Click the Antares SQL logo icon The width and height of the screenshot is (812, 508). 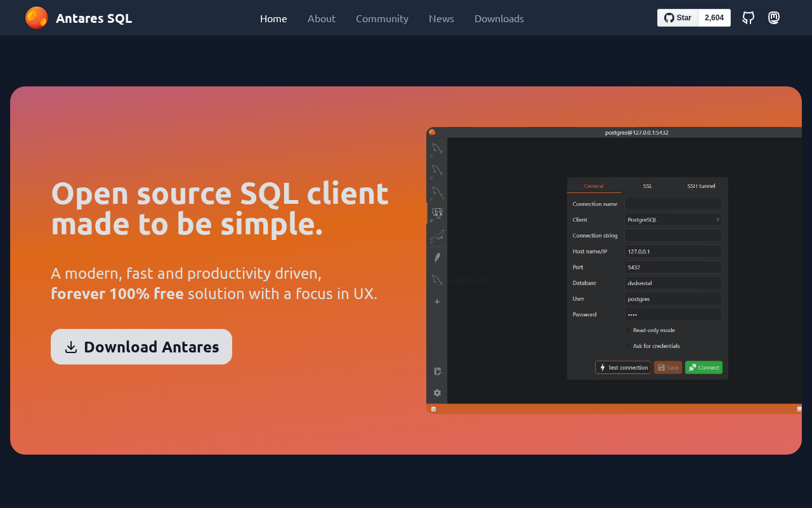(x=37, y=18)
